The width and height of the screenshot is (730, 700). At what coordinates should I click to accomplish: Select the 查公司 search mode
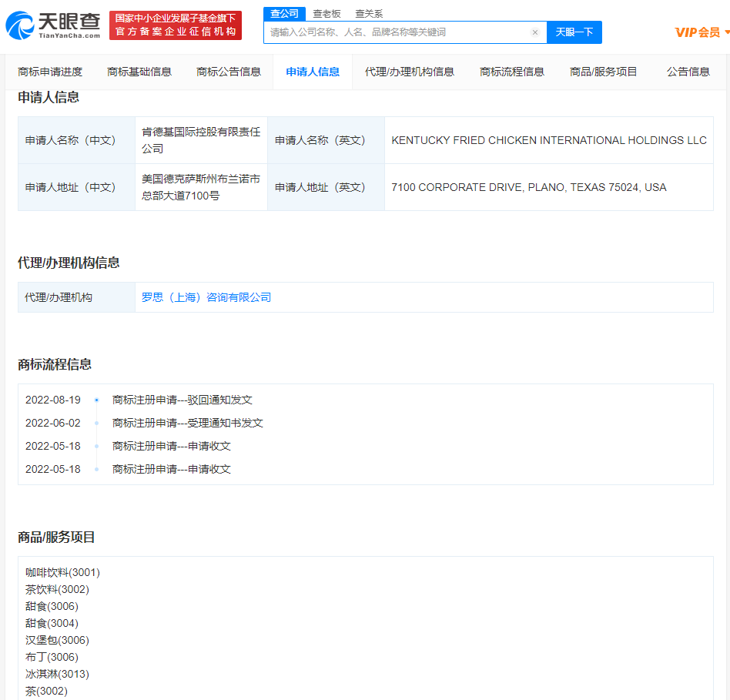pyautogui.click(x=283, y=13)
